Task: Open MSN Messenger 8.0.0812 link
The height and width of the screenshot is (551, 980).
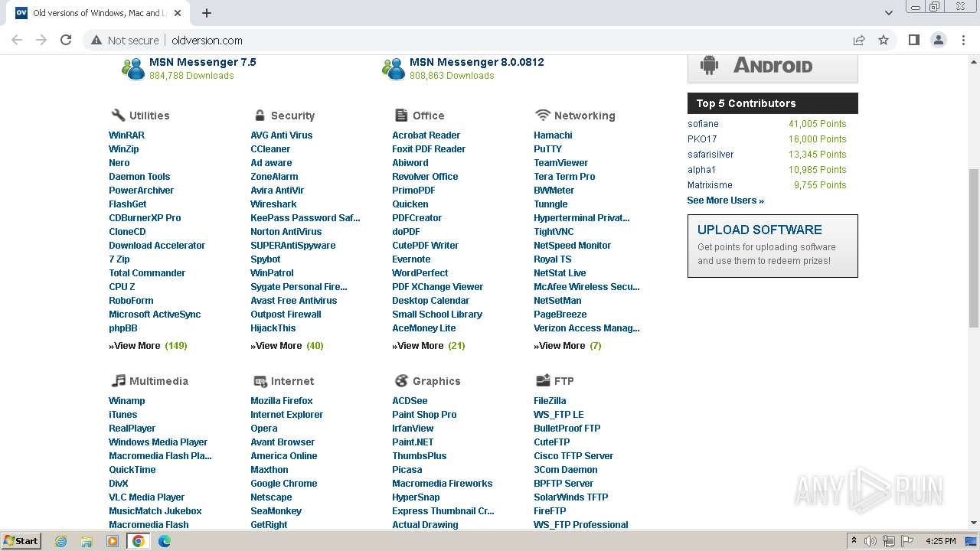Action: click(x=477, y=62)
